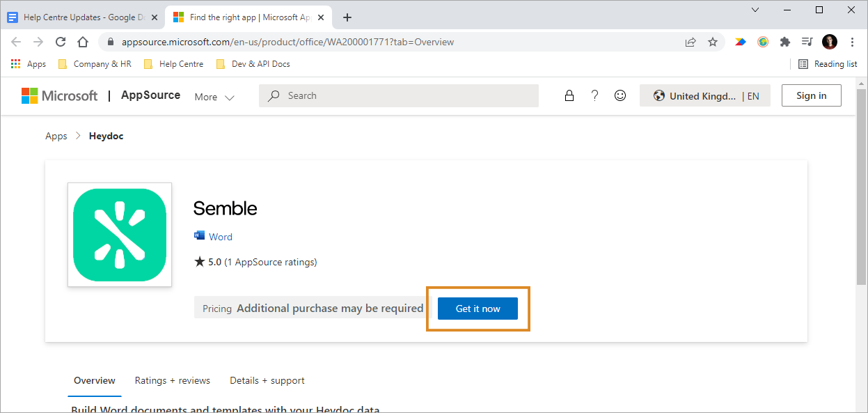Expand the Chrome tab search chevron
Viewport: 868px width, 413px height.
(x=755, y=10)
